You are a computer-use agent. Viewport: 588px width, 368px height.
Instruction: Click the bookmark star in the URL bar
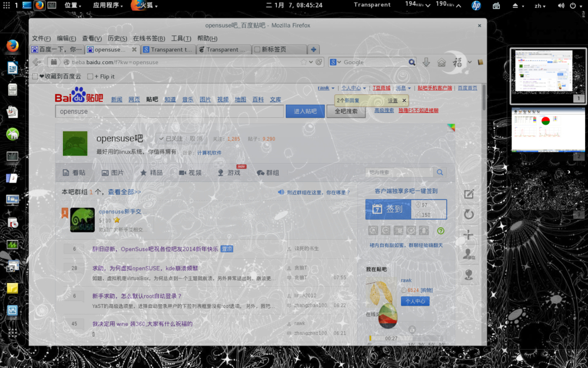tap(304, 62)
